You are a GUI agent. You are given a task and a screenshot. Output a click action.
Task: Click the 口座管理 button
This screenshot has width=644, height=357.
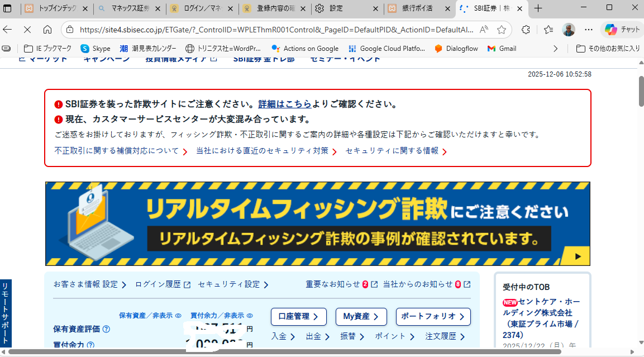tap(298, 316)
